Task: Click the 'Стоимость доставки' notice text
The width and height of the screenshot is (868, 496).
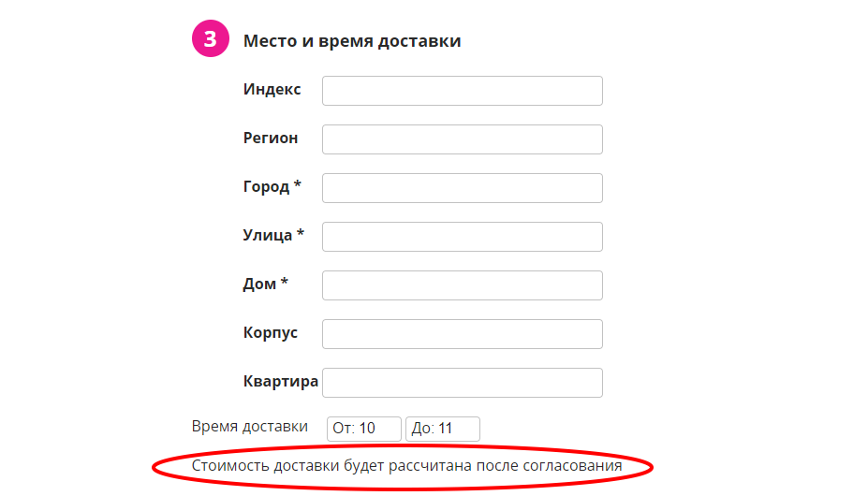Action: [x=406, y=465]
